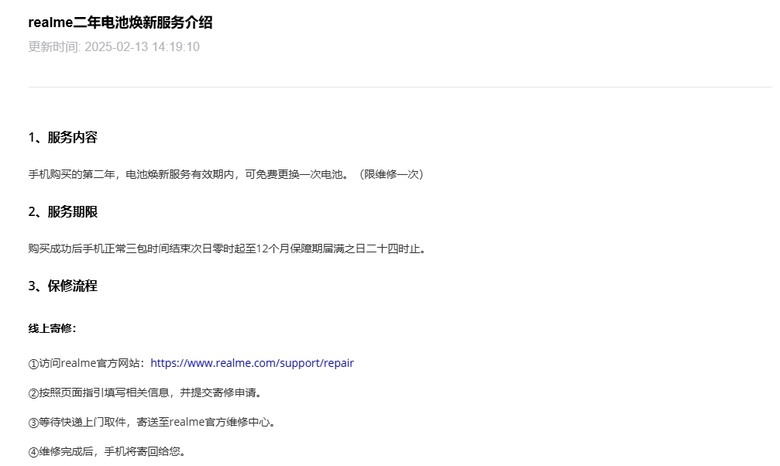780x466 pixels.
Task: Click the subheading '线上寄修:'
Action: 52,328
